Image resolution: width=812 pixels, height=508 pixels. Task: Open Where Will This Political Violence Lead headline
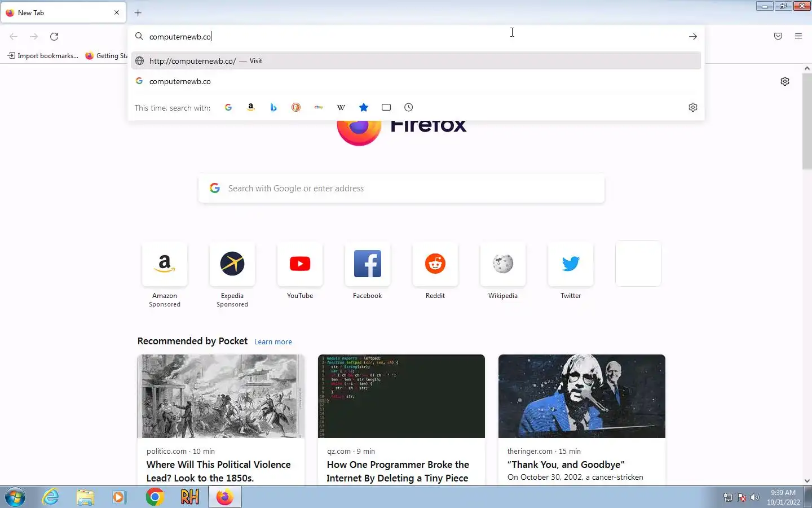click(219, 471)
